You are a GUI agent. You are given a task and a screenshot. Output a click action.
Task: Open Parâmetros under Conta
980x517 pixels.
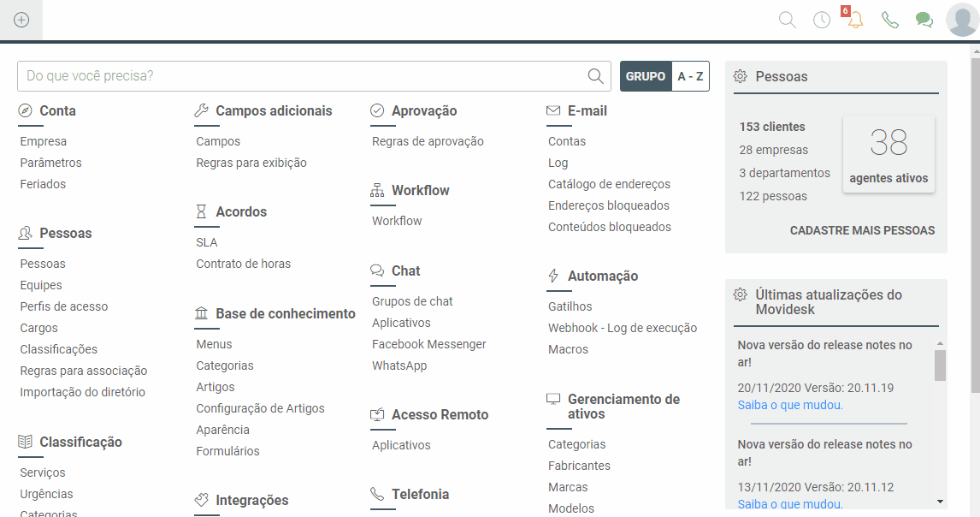50,163
